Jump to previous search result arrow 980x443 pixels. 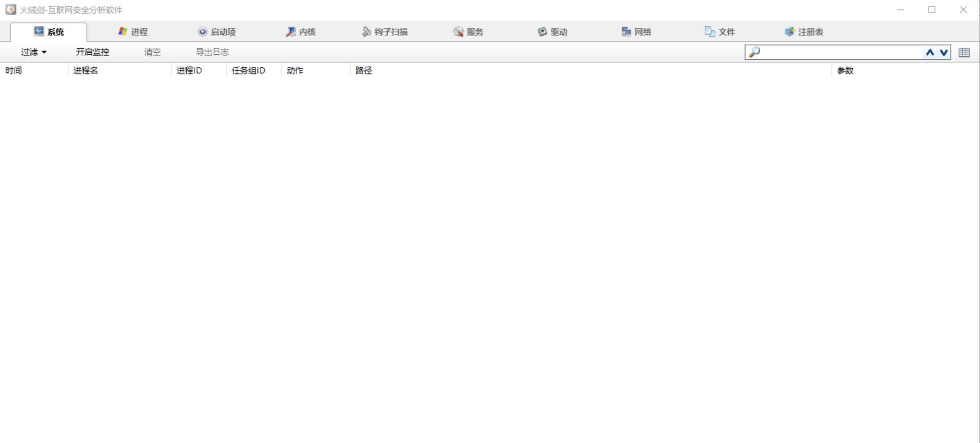pos(930,52)
